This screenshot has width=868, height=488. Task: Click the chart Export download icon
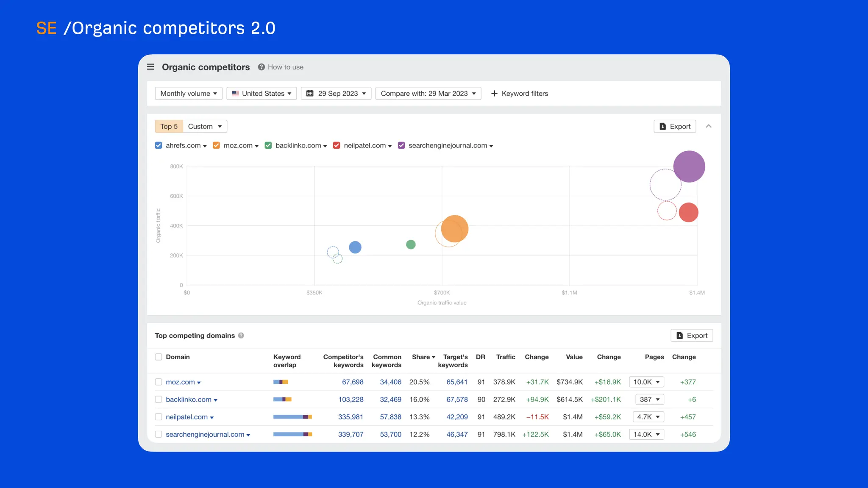[x=662, y=126]
